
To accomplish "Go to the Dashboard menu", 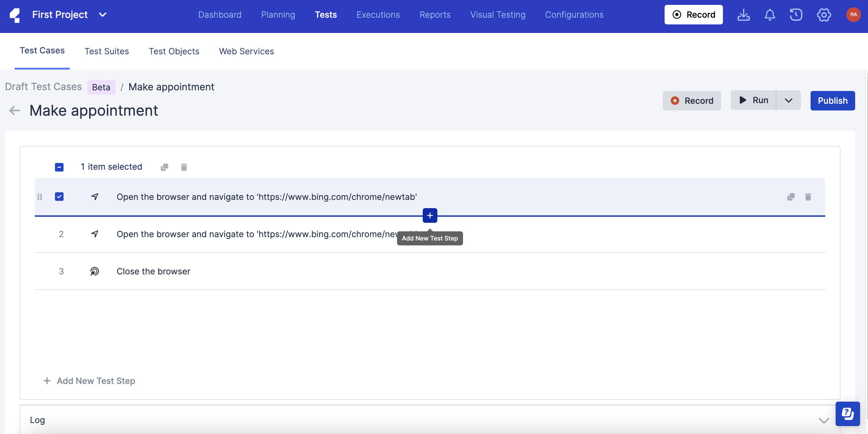I will [220, 15].
